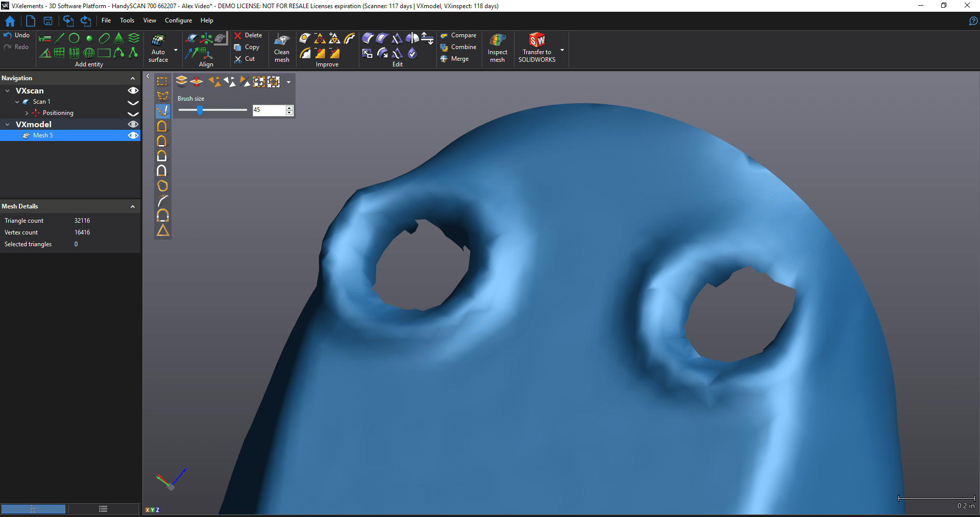Click the help question mark icon
The height and width of the screenshot is (517, 980).
point(973,21)
